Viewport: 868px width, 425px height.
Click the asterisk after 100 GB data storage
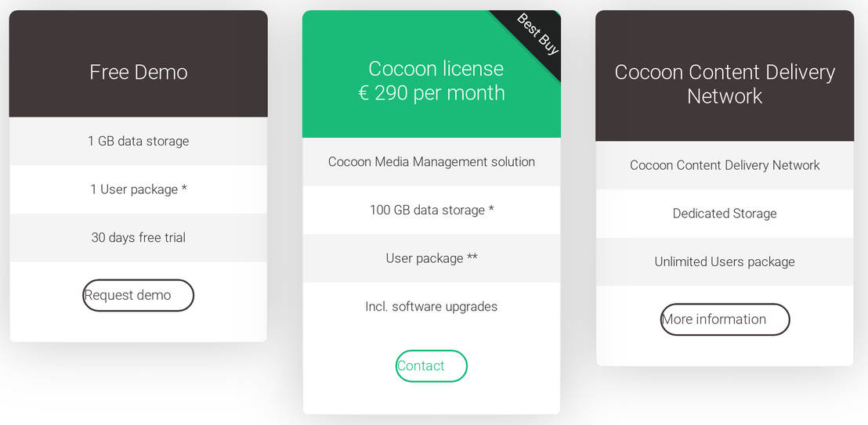click(x=491, y=209)
